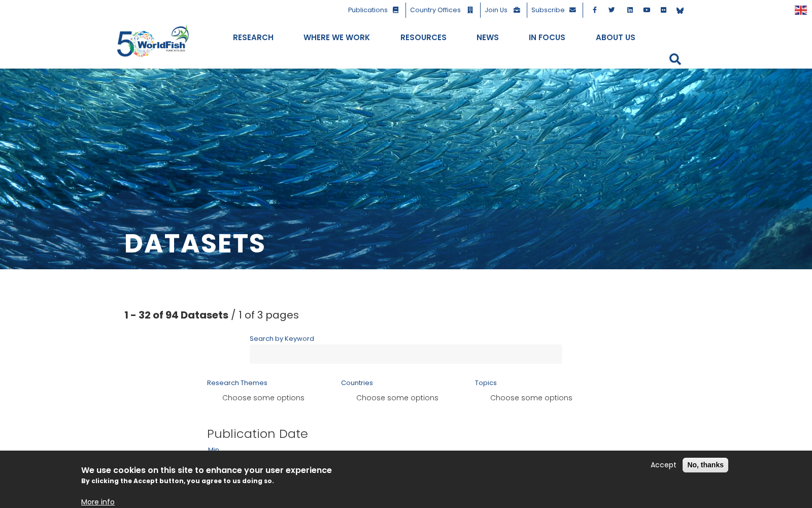This screenshot has height=508, width=812.
Task: Accept the cookies
Action: tap(663, 465)
